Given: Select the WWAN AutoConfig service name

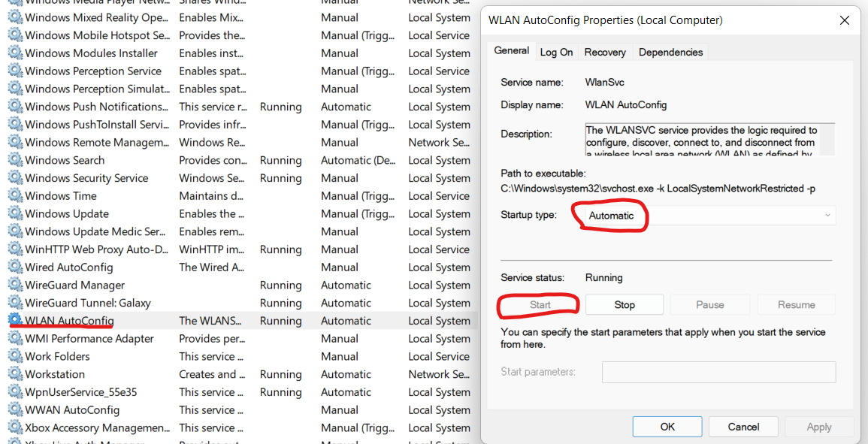Looking at the screenshot, I should tap(72, 410).
